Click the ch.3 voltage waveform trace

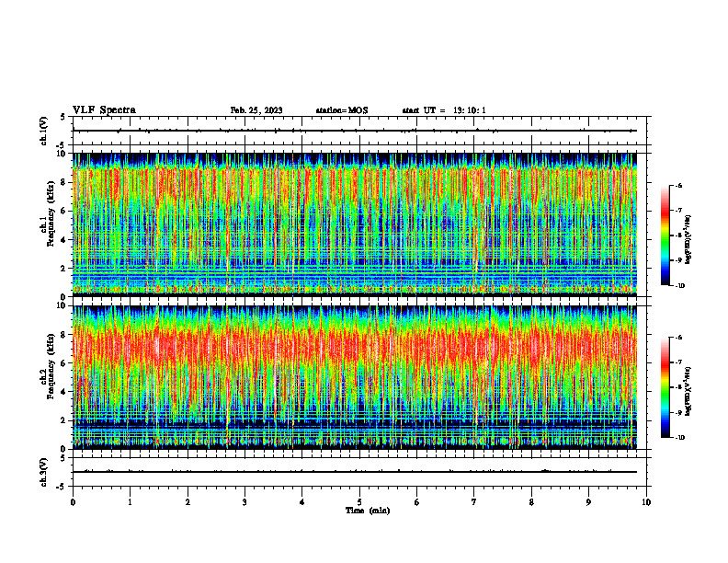coord(355,472)
